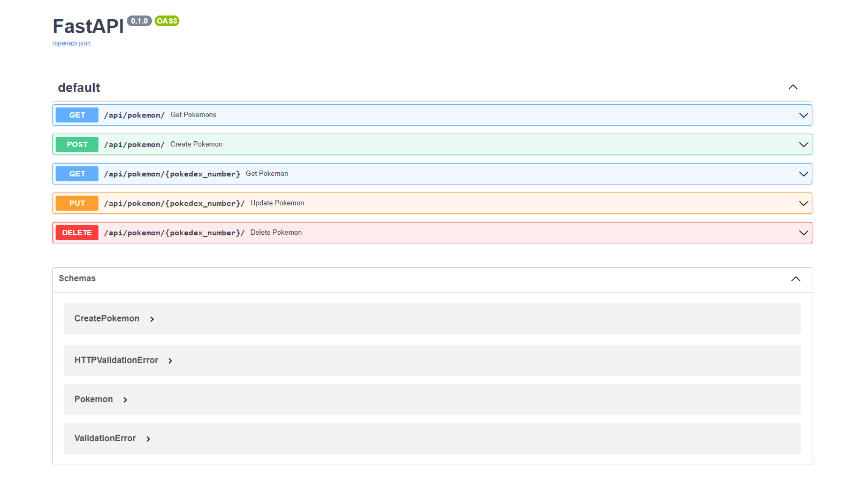Screen dimensions: 868x485
Task: Click the GET badge on Get Pokemon endpoint
Action: click(77, 173)
